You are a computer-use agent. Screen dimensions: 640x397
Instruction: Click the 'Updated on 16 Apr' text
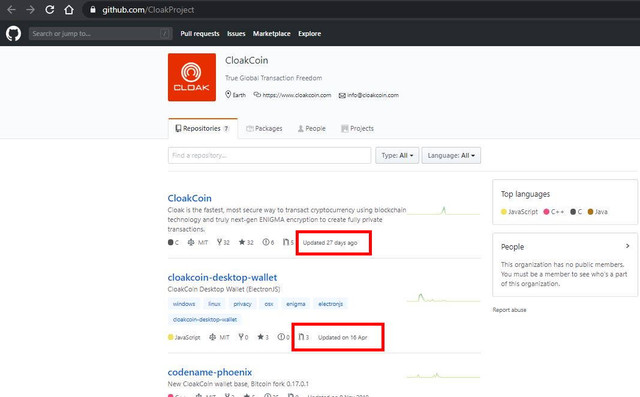342,337
